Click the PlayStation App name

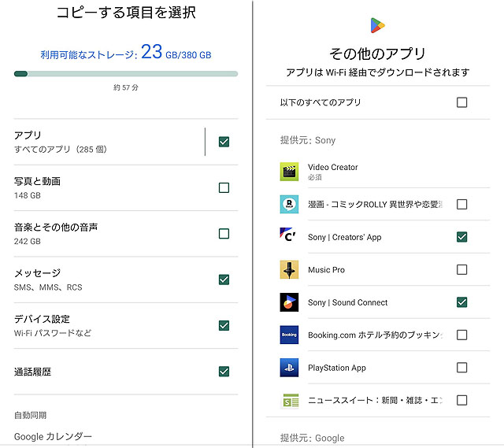(337, 368)
